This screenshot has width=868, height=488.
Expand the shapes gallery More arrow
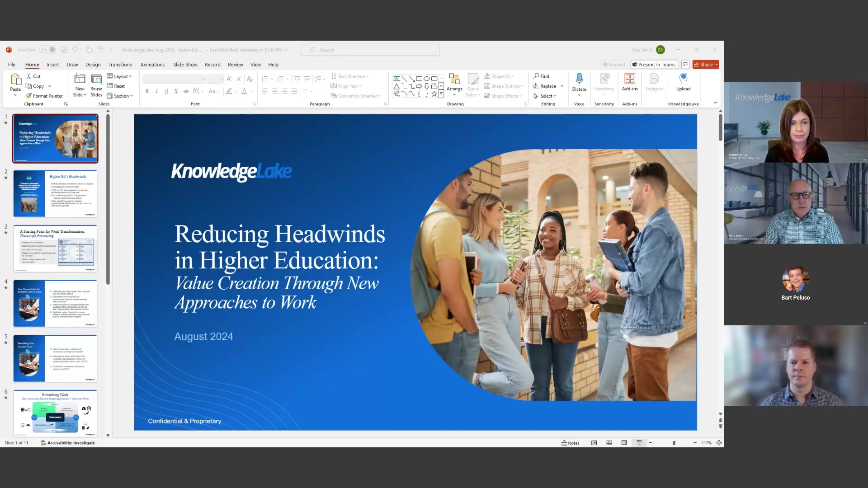[441, 94]
